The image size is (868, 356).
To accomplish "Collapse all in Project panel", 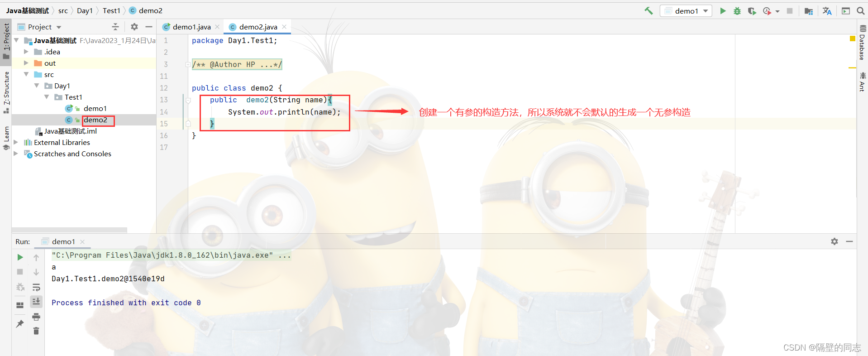I will click(x=115, y=27).
